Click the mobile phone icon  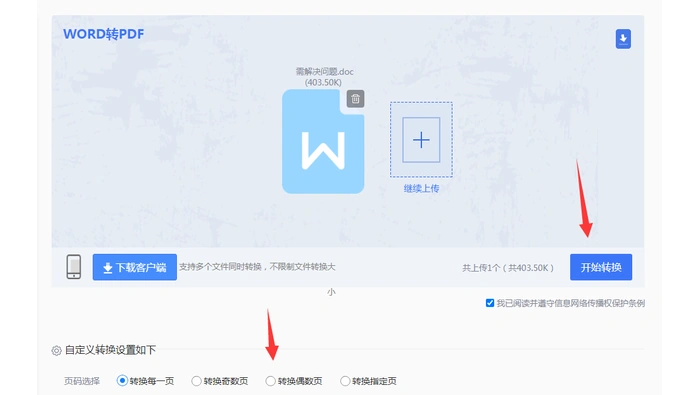(x=74, y=267)
